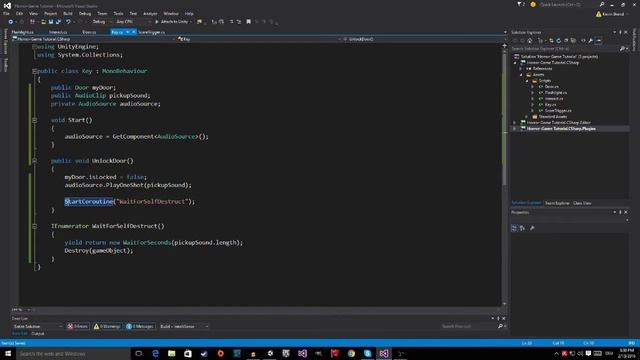Switch to the Door.cs editor tab
The height and width of the screenshot is (360, 640).
pyautogui.click(x=89, y=32)
